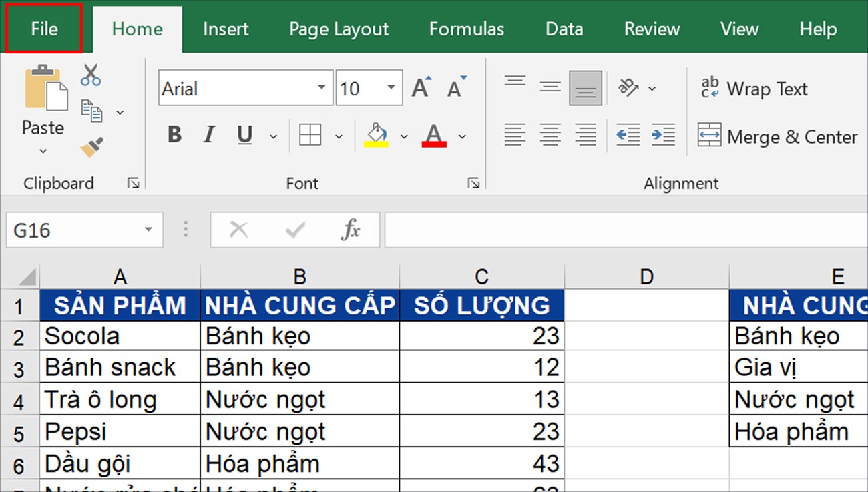Cancel entry with the X icon
This screenshot has width=868, height=492.
(x=238, y=230)
